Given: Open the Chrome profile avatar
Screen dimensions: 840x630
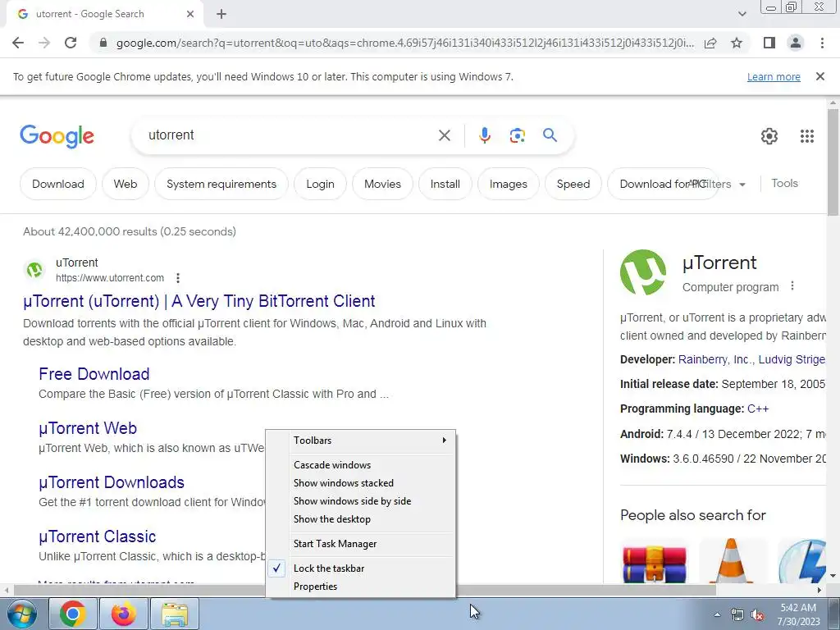Looking at the screenshot, I should [796, 43].
